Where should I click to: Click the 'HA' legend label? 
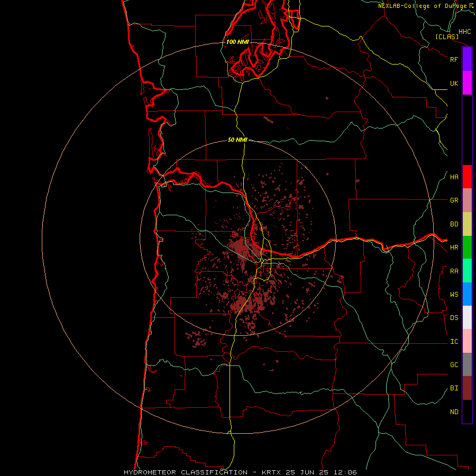tap(454, 177)
